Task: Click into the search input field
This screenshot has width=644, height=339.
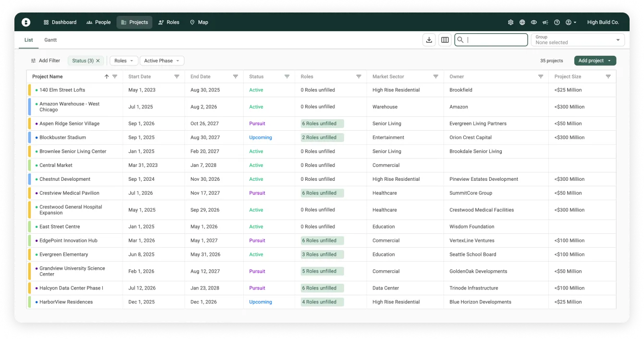Action: coord(495,40)
